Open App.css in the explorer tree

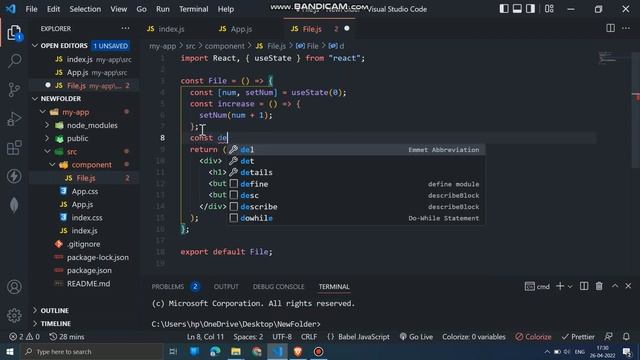tap(84, 191)
